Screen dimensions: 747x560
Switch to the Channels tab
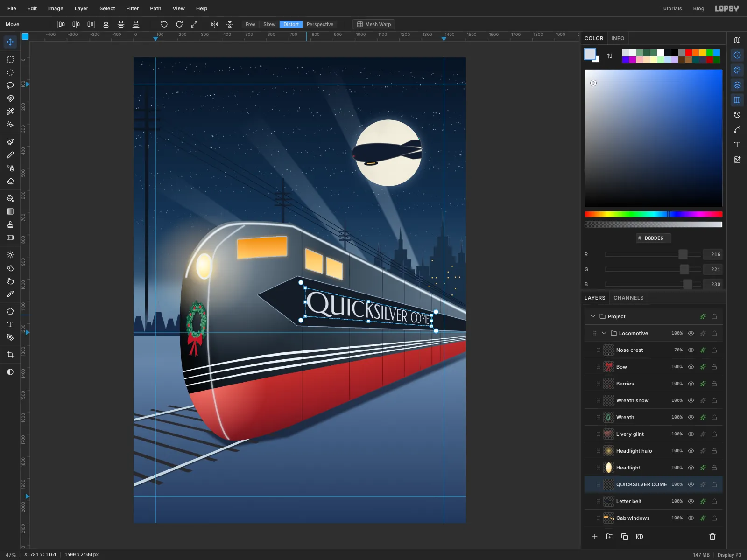point(628,298)
